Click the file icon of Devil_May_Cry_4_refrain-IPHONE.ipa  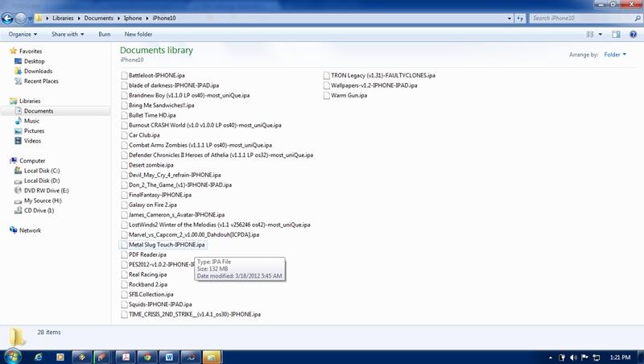click(x=125, y=175)
